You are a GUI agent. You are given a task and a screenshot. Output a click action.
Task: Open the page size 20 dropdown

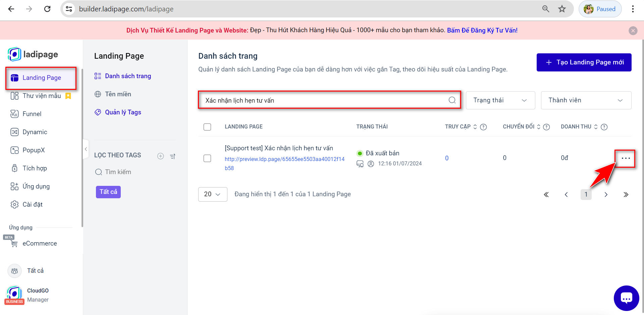212,194
